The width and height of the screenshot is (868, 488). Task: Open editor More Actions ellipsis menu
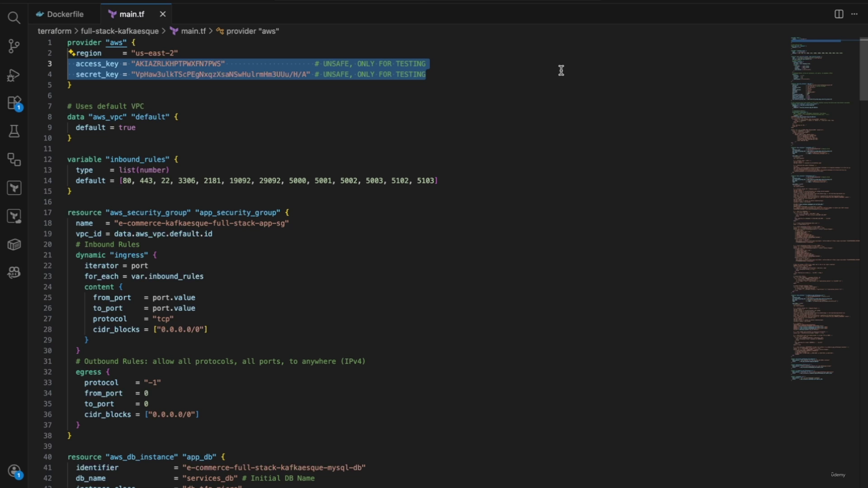coord(854,14)
